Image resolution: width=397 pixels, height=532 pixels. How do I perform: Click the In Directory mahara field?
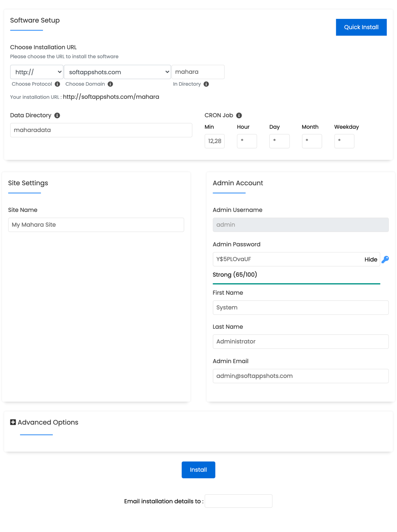[198, 72]
